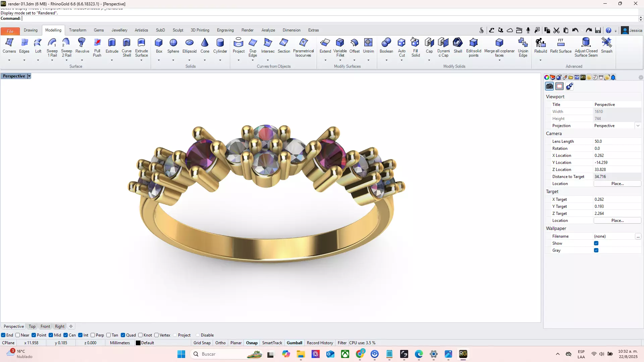Select the Variable Fillet tool

tap(340, 47)
